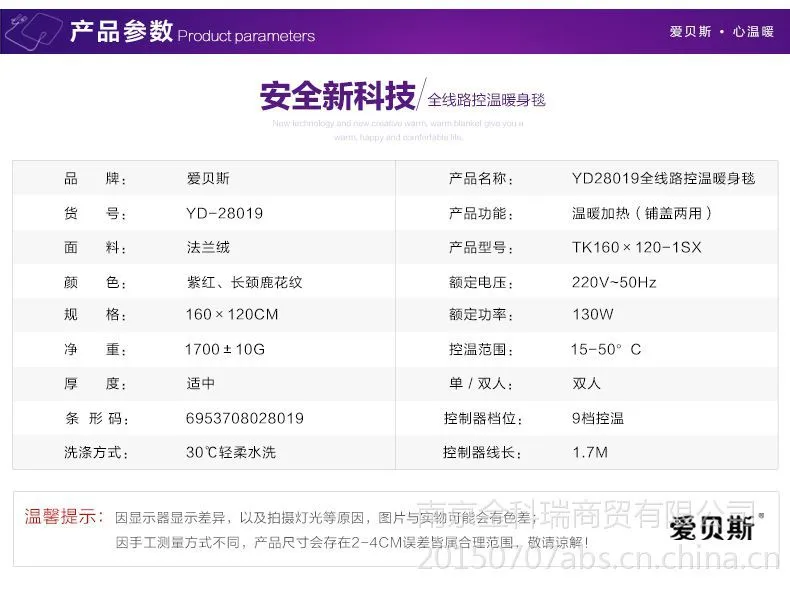Viewport: 790px width, 589px height.
Task: Click washing method 30℃轻柔水洗
Action: pos(231,452)
